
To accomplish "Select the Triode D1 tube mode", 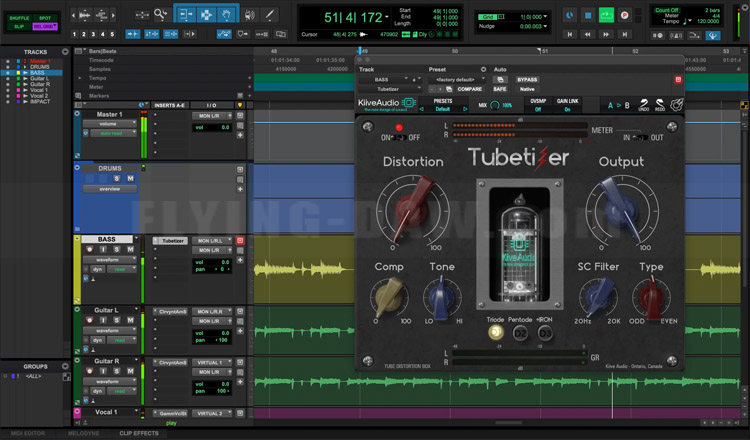I will (496, 332).
